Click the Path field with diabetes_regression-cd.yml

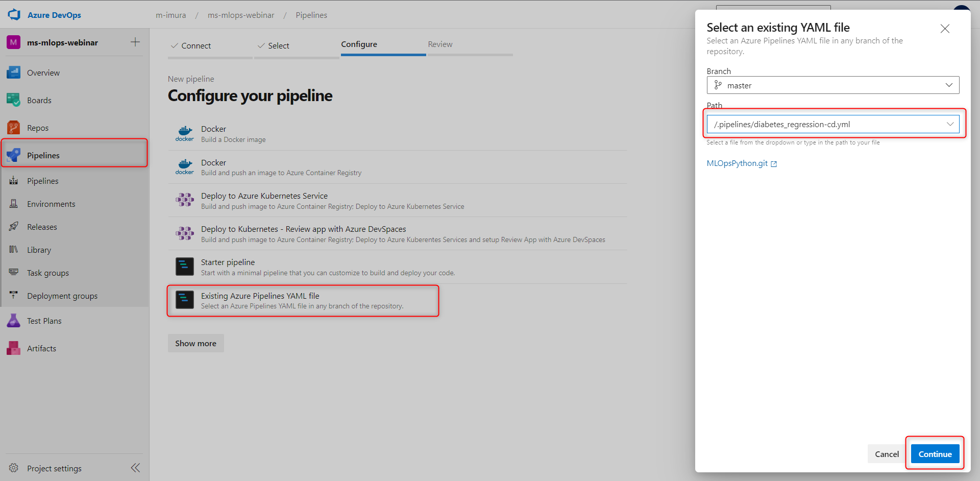(x=833, y=124)
